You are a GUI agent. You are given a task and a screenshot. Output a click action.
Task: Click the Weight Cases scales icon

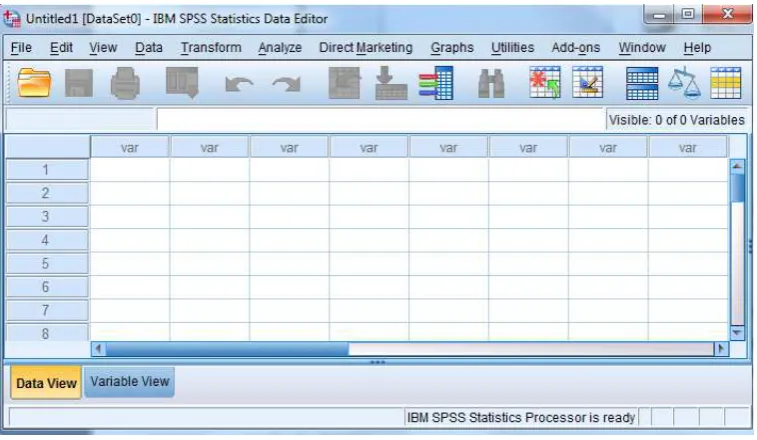[x=684, y=84]
